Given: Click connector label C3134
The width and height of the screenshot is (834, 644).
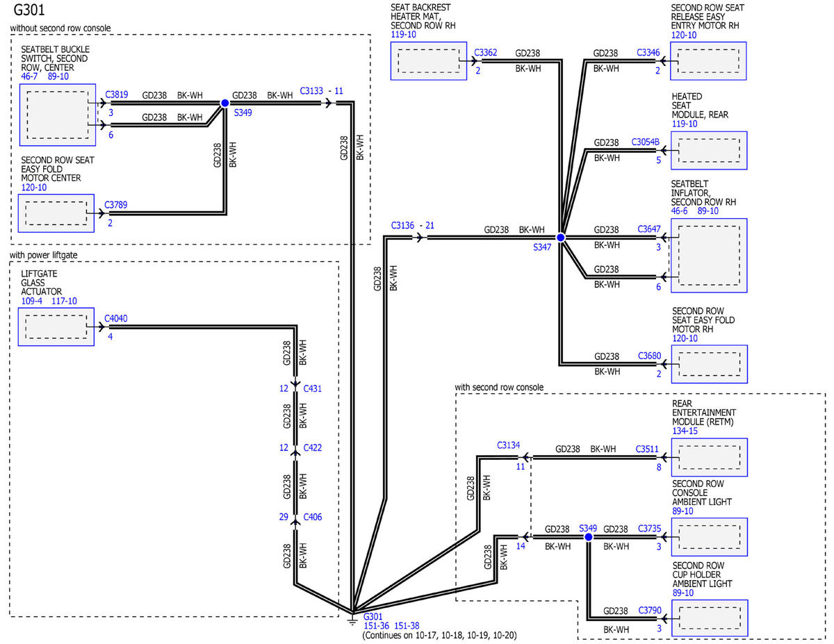Looking at the screenshot, I should pyautogui.click(x=509, y=445).
